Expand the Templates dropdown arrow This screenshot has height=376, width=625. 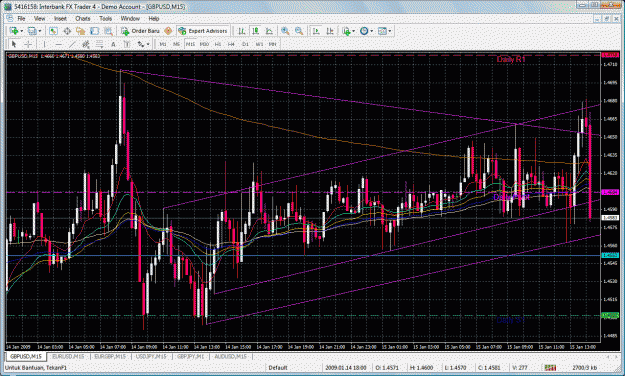(389, 31)
